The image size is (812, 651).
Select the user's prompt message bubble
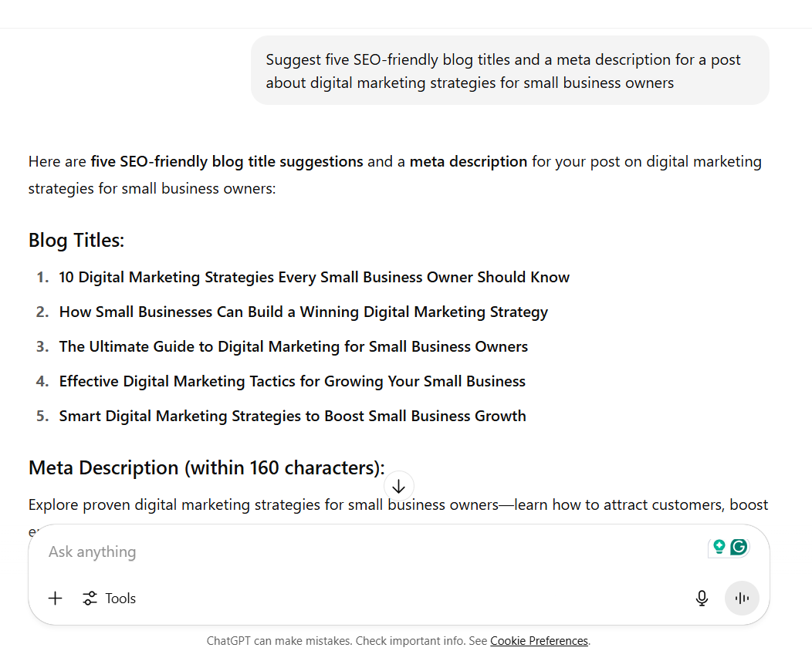click(510, 70)
